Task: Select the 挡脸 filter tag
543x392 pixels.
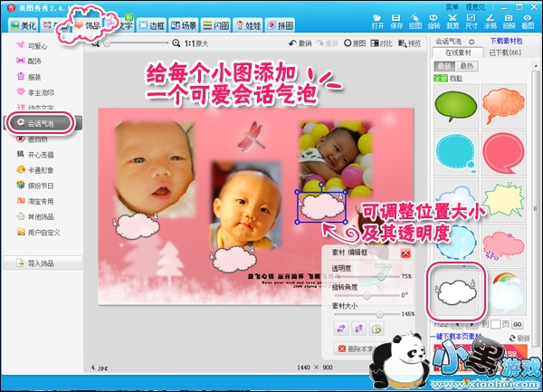Action: click(x=456, y=78)
